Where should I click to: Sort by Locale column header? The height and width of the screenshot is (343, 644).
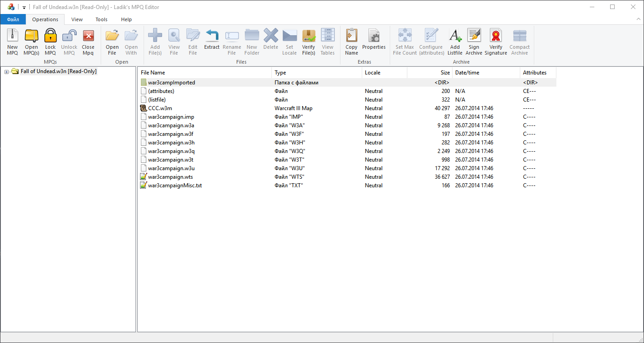click(384, 72)
